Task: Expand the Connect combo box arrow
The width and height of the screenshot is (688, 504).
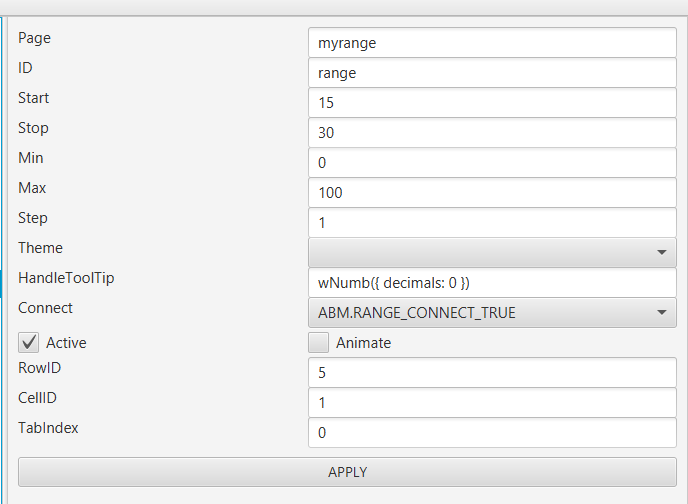Action: pyautogui.click(x=662, y=313)
